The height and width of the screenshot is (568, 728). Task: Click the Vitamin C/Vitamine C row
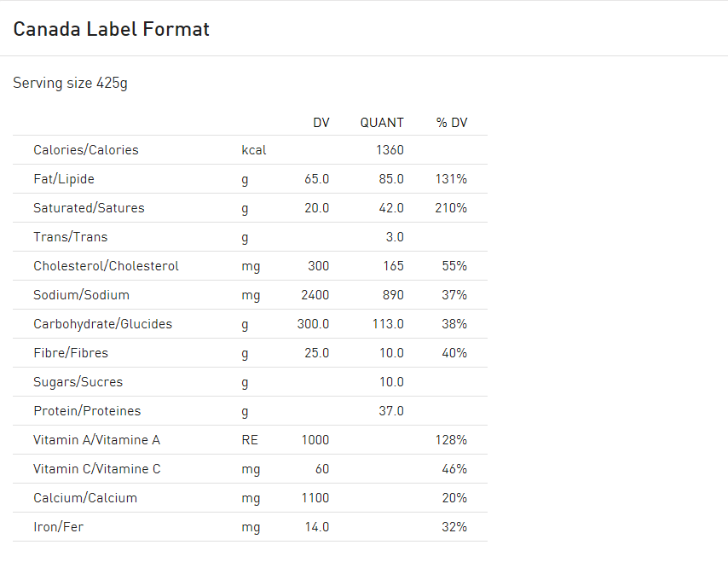click(251, 469)
